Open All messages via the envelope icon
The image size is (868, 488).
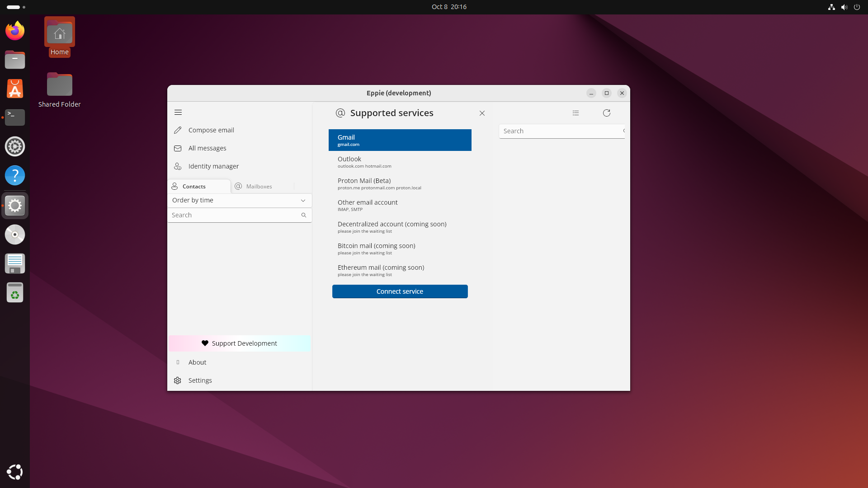coord(178,148)
